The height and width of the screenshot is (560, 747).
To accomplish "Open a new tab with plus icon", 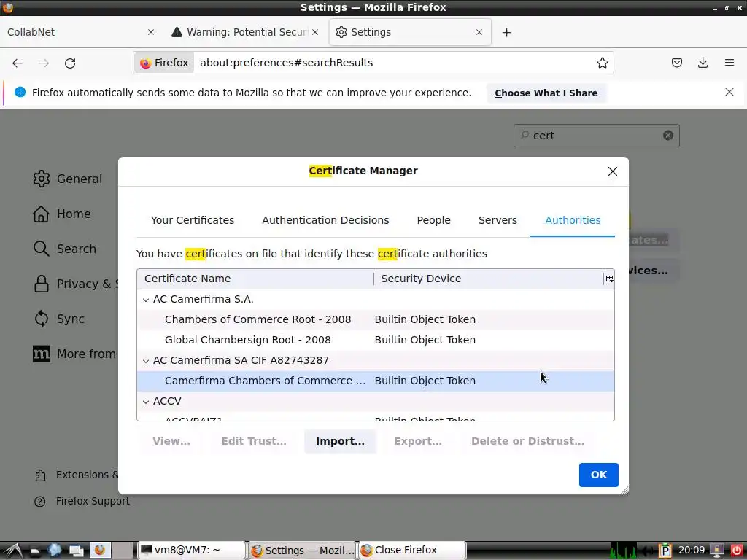I will 506,32.
